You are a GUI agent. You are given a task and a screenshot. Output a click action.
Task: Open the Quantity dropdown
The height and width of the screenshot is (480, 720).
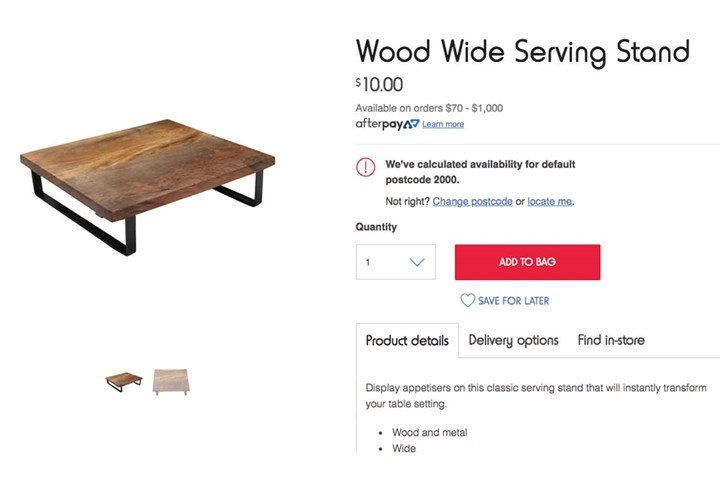395,262
